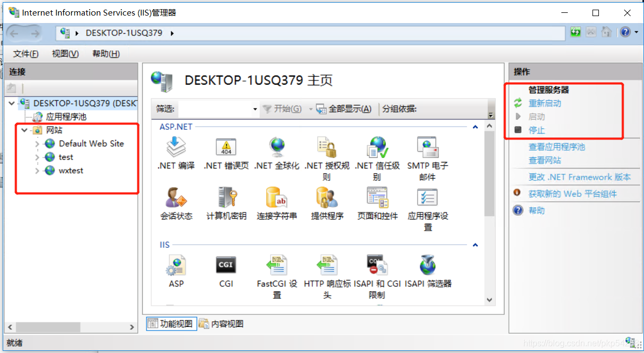
Task: Click the stop loading icon in address bar
Action: pos(591,32)
